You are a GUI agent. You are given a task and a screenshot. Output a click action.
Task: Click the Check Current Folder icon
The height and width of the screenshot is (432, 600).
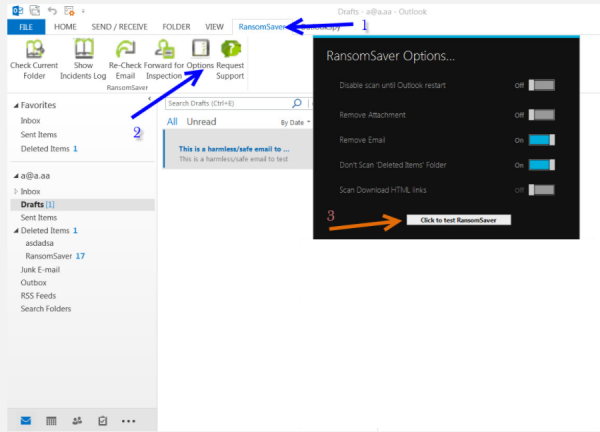[x=34, y=49]
